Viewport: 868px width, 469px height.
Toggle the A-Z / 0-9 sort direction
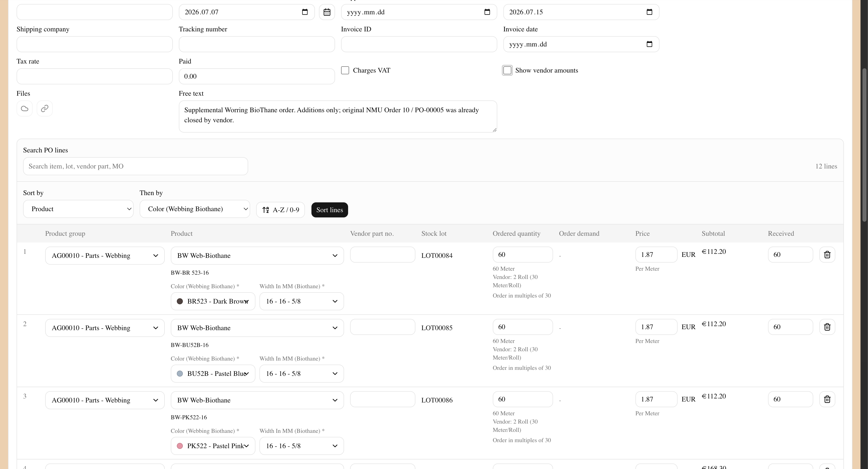coord(280,210)
